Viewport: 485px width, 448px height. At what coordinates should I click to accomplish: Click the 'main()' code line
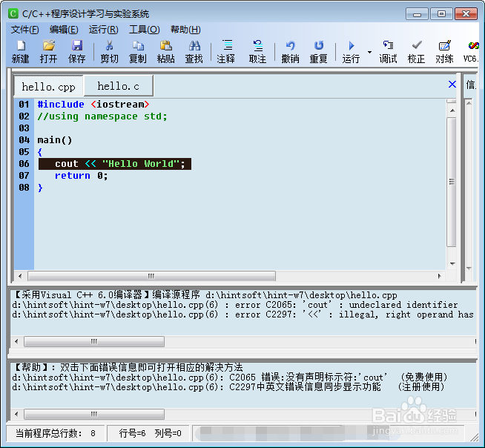coord(55,140)
